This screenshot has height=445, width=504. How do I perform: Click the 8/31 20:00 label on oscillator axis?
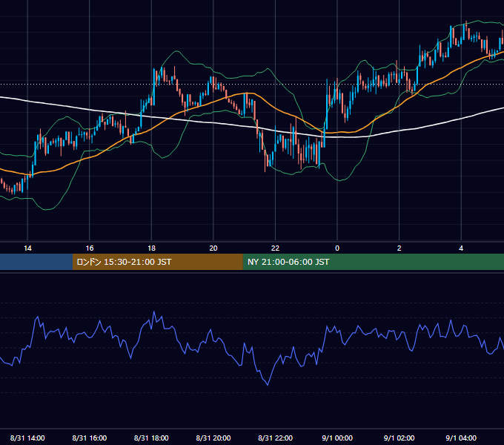[213, 438]
